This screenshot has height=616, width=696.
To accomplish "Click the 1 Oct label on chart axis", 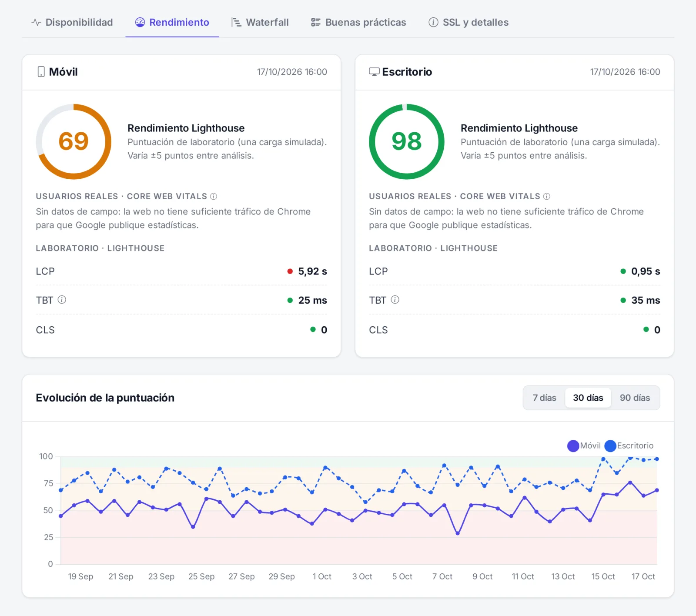I will pos(322,576).
